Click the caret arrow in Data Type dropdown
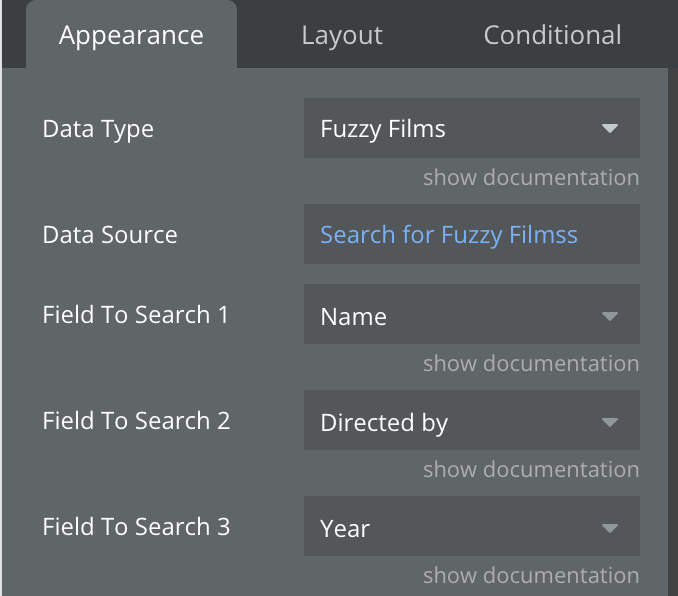Image resolution: width=678 pixels, height=596 pixels. tap(609, 129)
